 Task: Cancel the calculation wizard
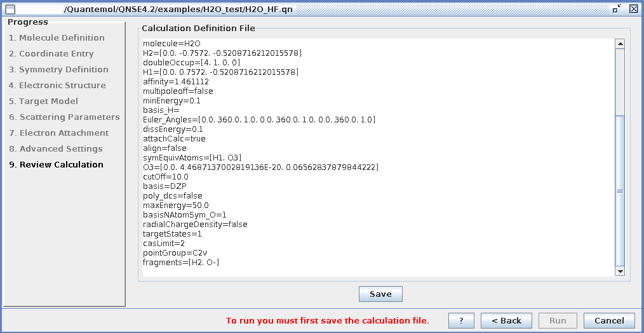609,320
